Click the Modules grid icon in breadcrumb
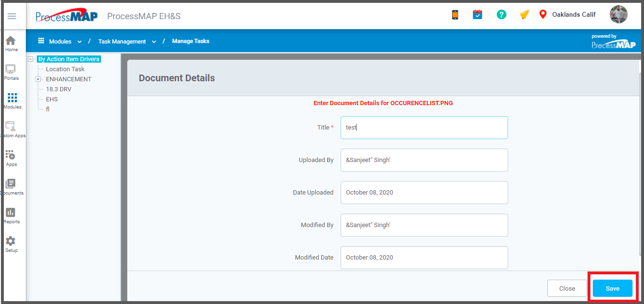Screen dimensions: 644x304 [41, 41]
